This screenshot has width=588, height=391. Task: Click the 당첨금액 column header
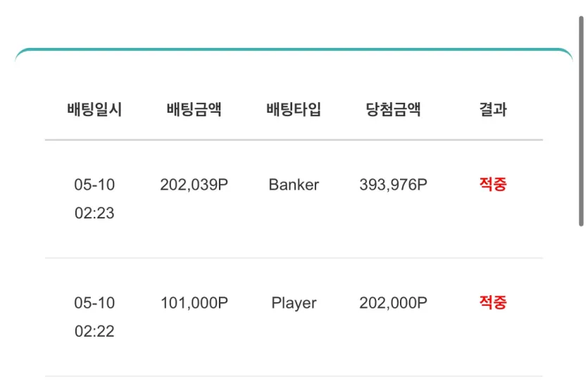point(394,110)
